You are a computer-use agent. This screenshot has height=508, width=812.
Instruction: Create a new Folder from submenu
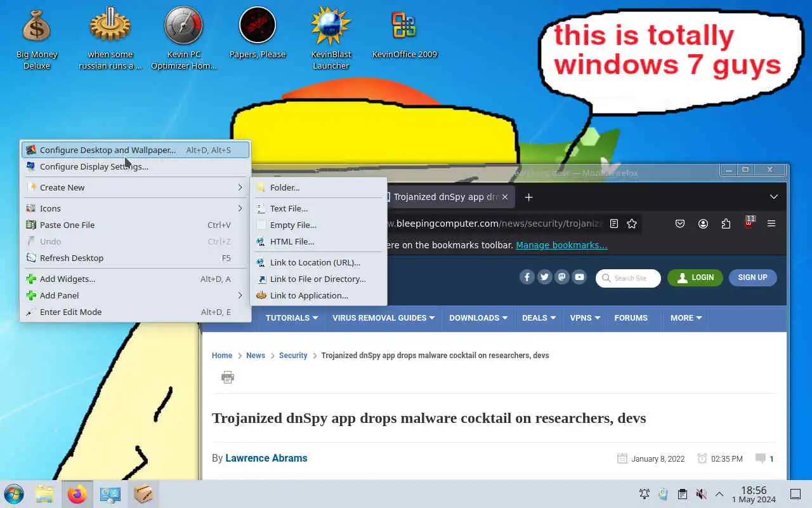(319, 187)
